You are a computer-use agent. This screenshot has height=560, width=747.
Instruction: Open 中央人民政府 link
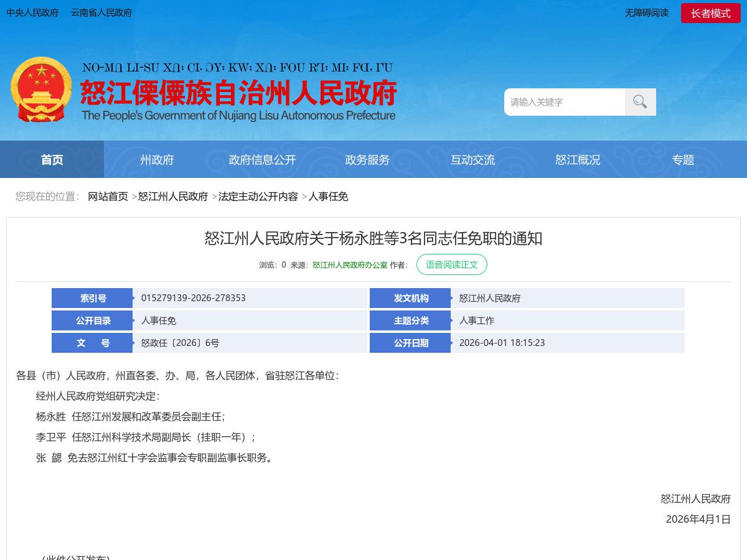32,13
